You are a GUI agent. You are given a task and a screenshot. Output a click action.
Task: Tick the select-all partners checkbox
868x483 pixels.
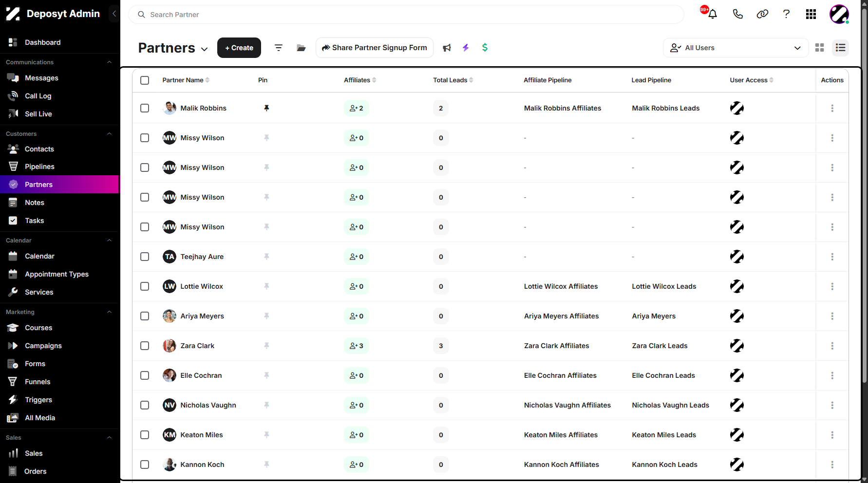click(145, 80)
